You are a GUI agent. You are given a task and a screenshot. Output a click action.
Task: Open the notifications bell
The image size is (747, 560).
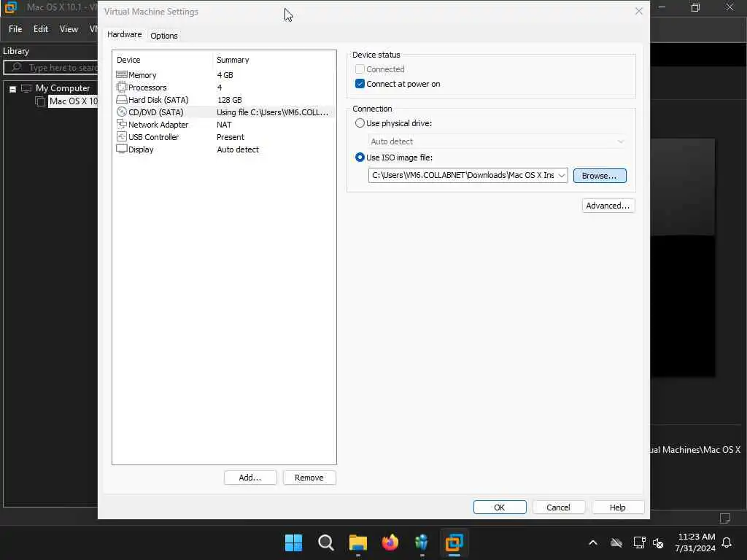click(x=727, y=542)
